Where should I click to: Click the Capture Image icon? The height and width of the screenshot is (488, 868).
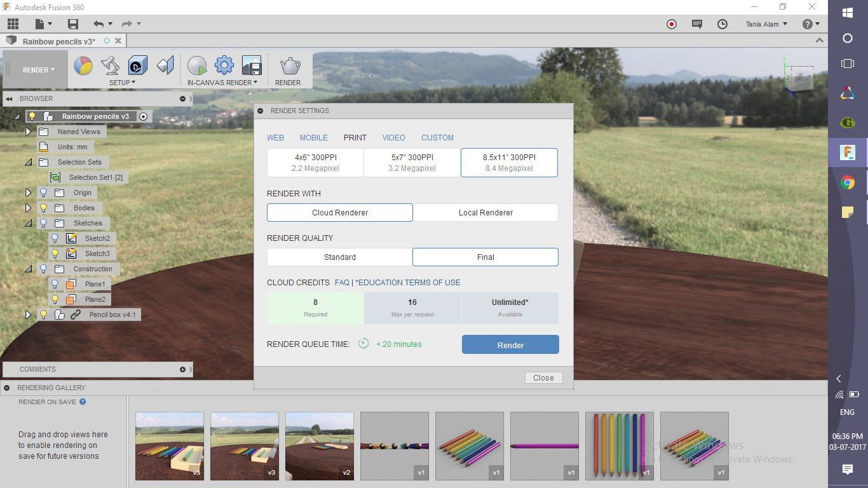252,65
